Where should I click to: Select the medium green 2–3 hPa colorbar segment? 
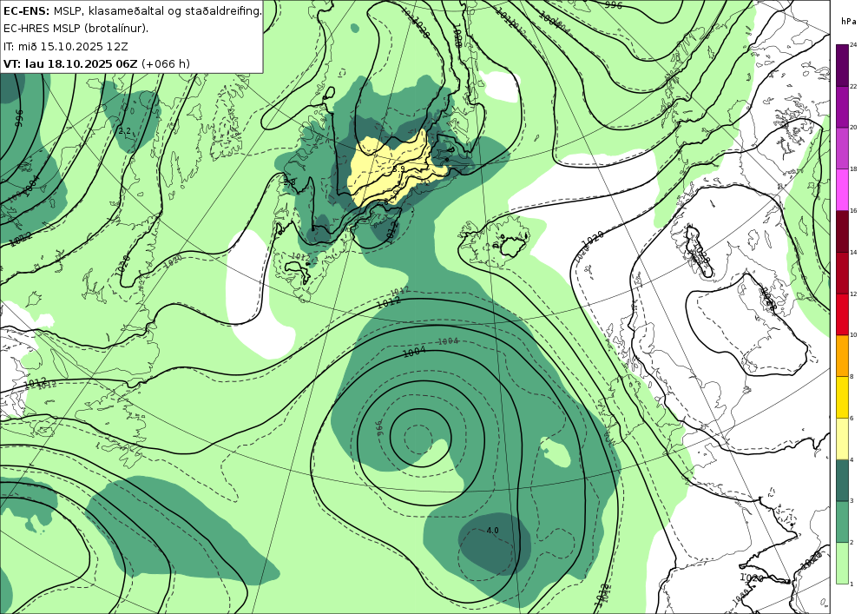pos(843,521)
